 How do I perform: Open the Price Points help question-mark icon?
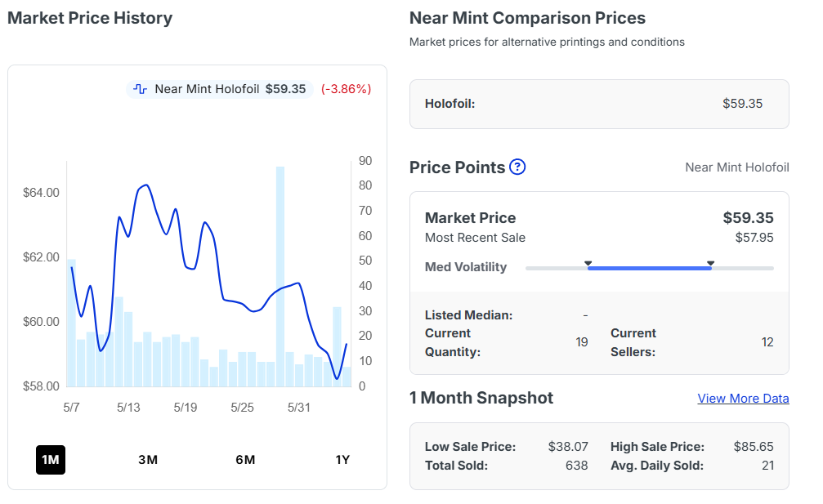[517, 167]
